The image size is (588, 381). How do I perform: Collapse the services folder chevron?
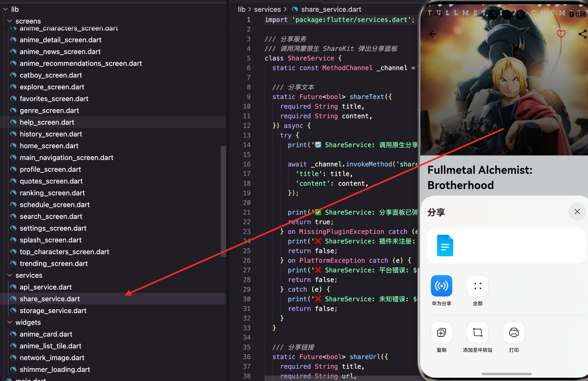tap(10, 275)
